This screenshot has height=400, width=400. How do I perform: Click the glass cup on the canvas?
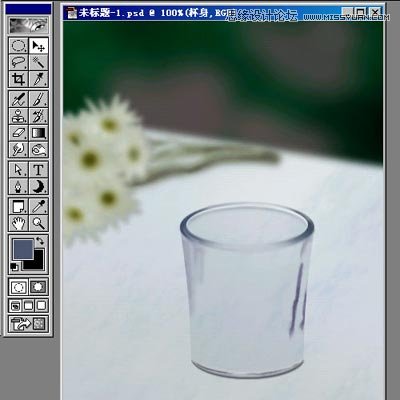[x=247, y=289]
